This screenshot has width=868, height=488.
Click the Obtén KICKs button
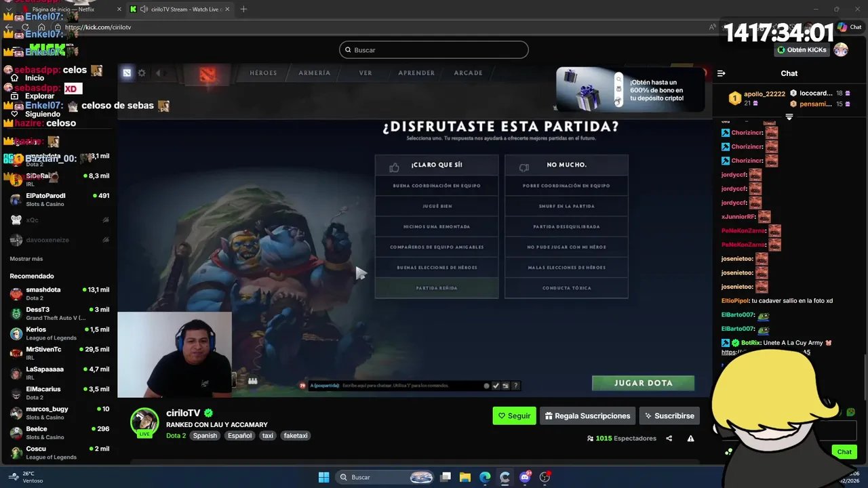[x=802, y=49]
